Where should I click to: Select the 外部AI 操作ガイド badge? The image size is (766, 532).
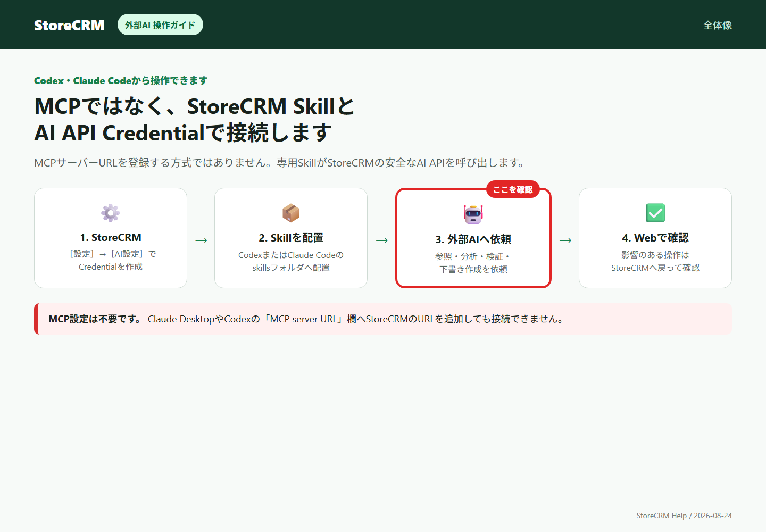160,24
